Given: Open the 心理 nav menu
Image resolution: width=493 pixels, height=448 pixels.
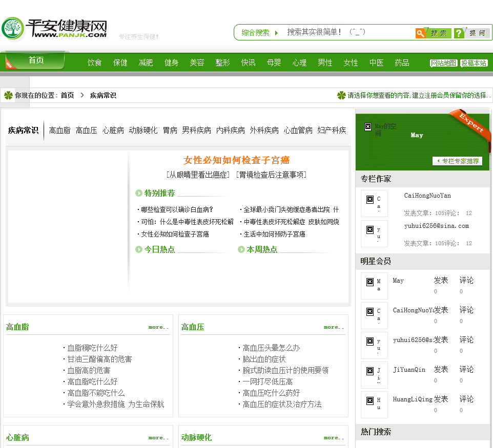Looking at the screenshot, I should click(299, 62).
